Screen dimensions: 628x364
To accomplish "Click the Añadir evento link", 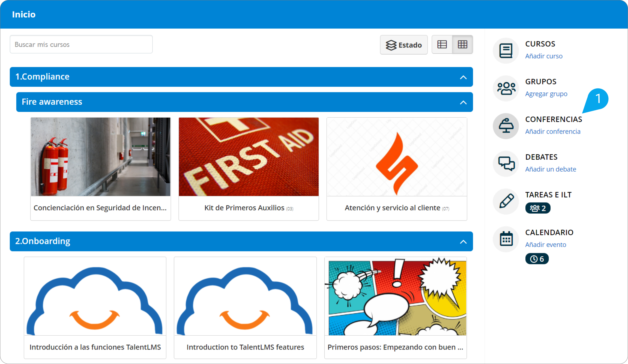I will [x=546, y=245].
